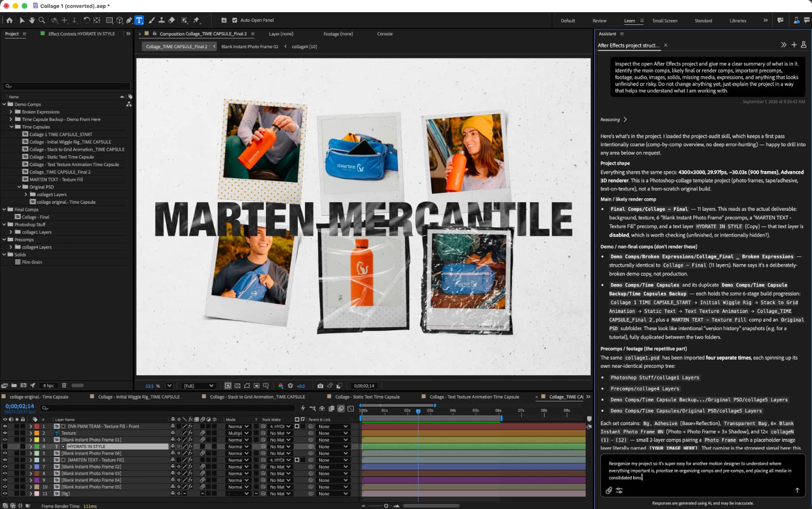Click the motion blur enable icon in the timeline
This screenshot has height=509, width=812.
pos(341,408)
